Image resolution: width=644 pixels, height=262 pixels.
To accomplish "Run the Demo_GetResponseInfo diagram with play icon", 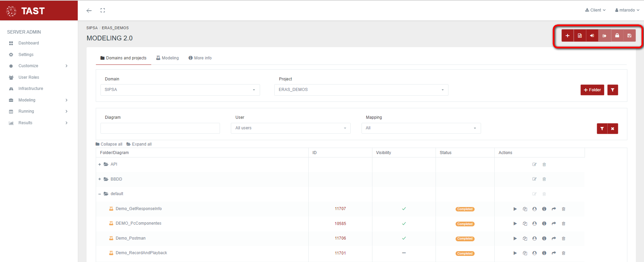I will click(x=515, y=209).
